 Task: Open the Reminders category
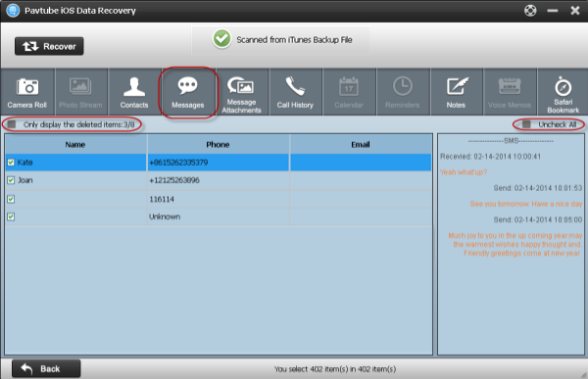(403, 92)
